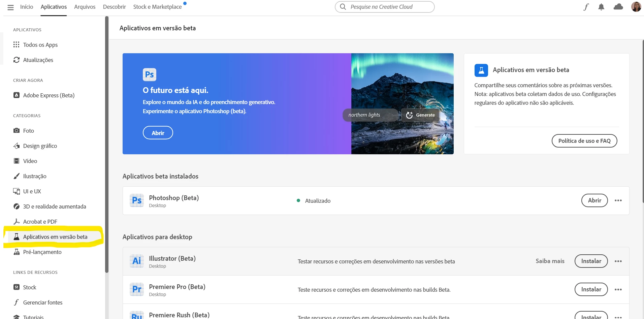Open more options for Premiere Pro (Beta)

[x=618, y=289]
